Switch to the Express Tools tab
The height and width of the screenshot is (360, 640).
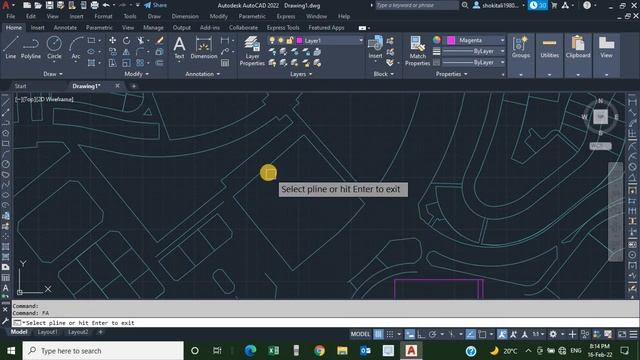coord(283,27)
